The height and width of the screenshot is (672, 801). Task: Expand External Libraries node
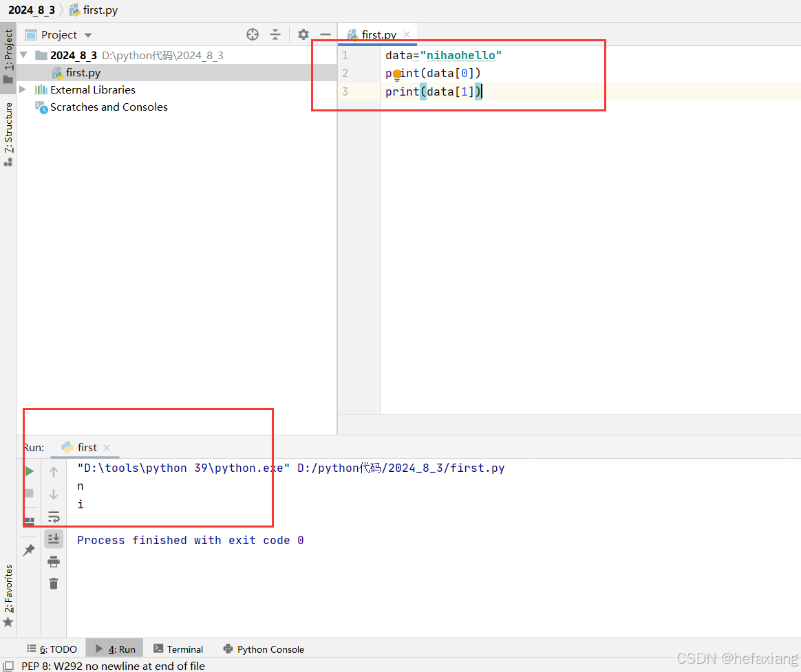pos(23,89)
